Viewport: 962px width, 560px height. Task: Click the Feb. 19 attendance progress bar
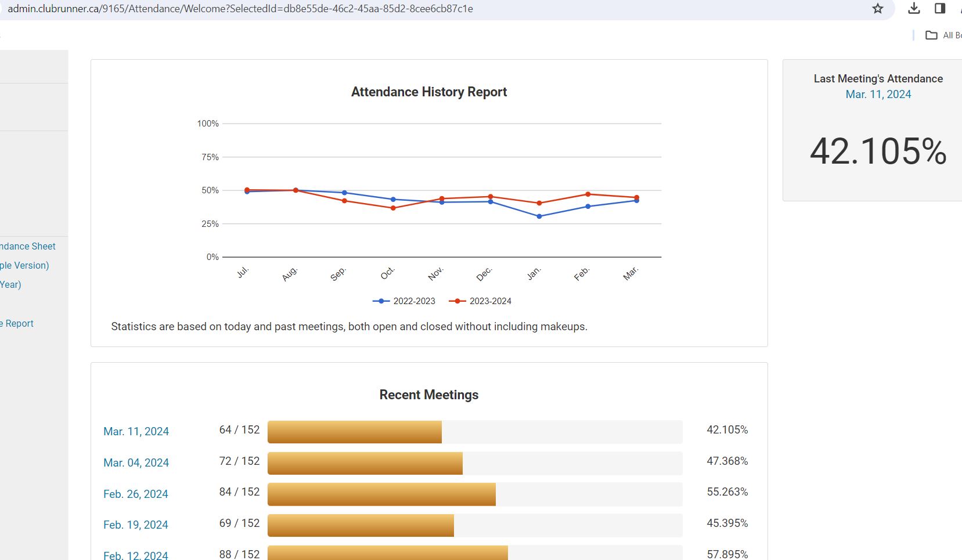pyautogui.click(x=475, y=525)
